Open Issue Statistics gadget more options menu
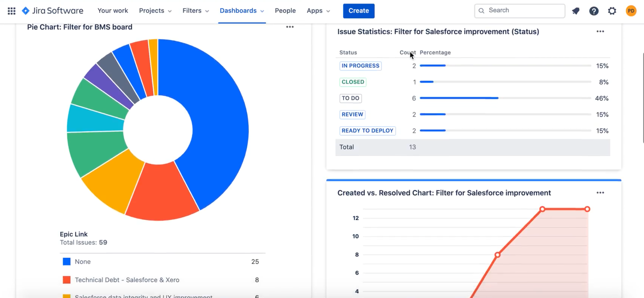Image resolution: width=644 pixels, height=298 pixels. (600, 31)
